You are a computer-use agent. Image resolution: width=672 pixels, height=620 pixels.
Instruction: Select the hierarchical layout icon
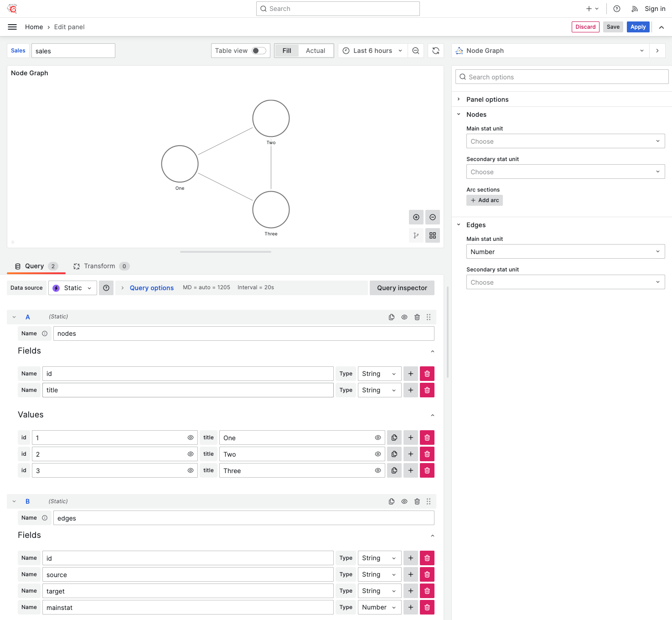[415, 235]
